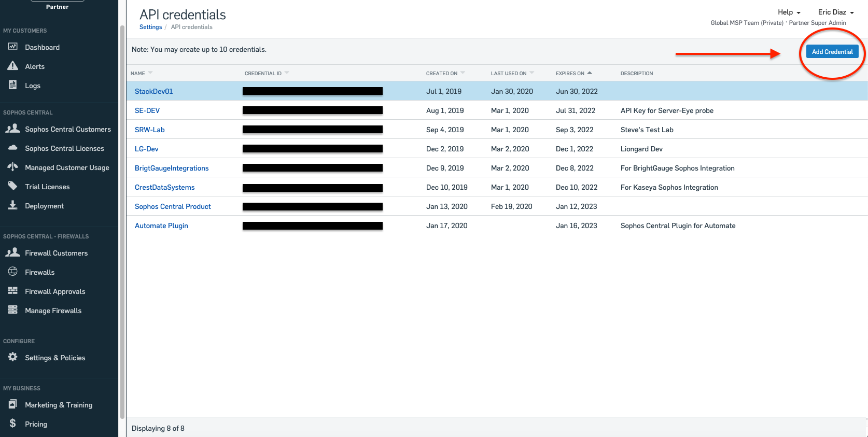
Task: Open Deployment menu item
Action: (44, 206)
